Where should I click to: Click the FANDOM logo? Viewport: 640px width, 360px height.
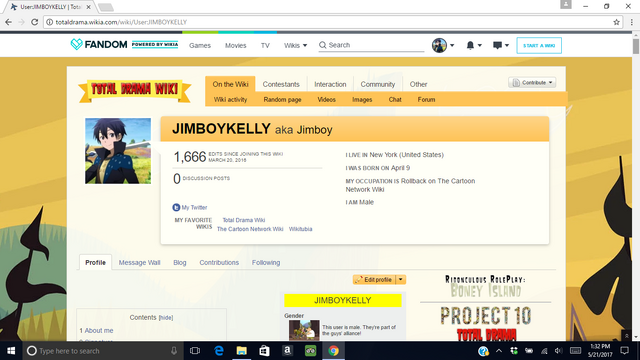tap(99, 44)
